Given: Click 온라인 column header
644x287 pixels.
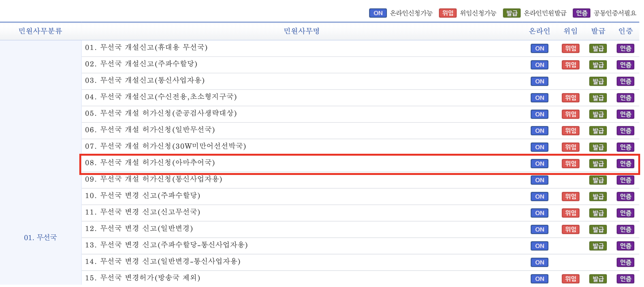Looking at the screenshot, I should [x=539, y=31].
